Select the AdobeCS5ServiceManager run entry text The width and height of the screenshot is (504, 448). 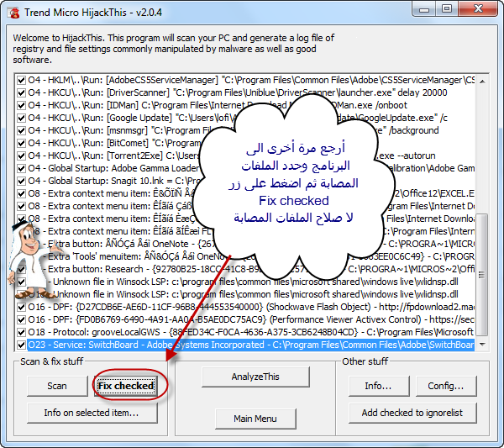(250, 80)
